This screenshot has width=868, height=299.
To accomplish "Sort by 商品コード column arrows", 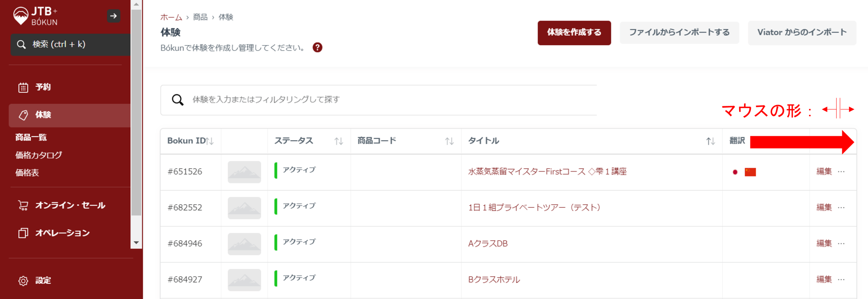I will pyautogui.click(x=449, y=141).
